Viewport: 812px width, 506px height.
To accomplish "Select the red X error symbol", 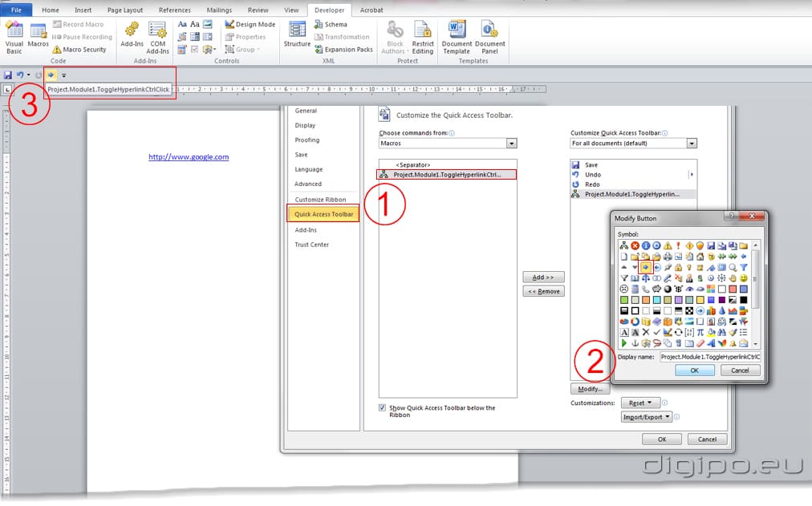I will [635, 245].
